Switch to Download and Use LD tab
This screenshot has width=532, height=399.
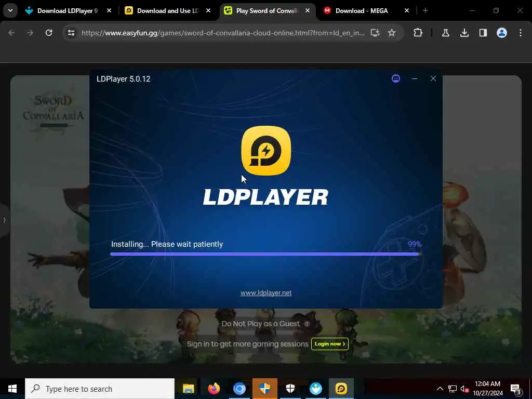[168, 11]
